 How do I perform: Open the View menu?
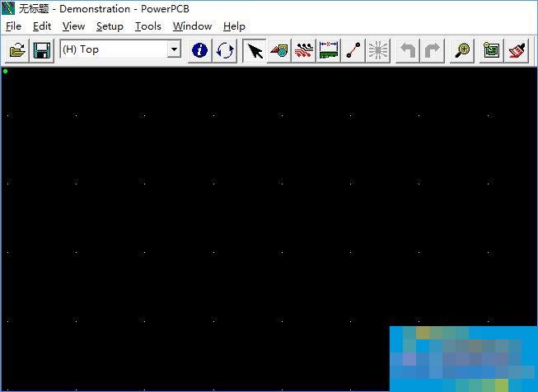[x=73, y=26]
